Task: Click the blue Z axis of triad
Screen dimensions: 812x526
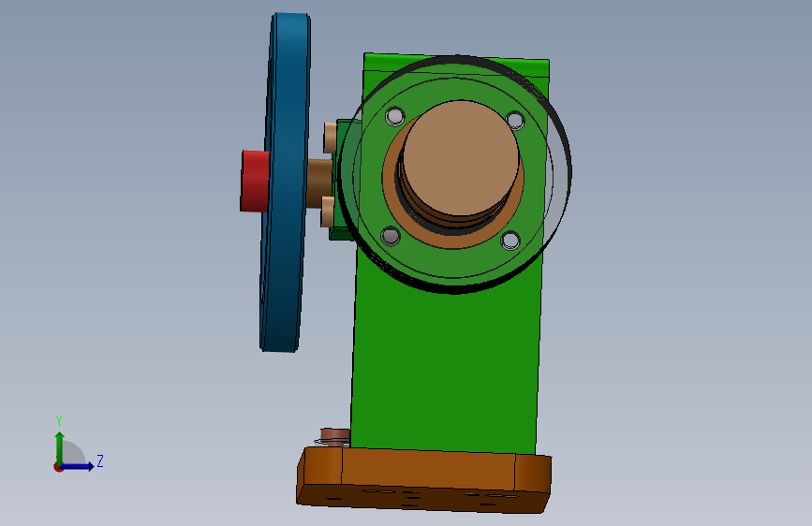Action: [x=78, y=466]
